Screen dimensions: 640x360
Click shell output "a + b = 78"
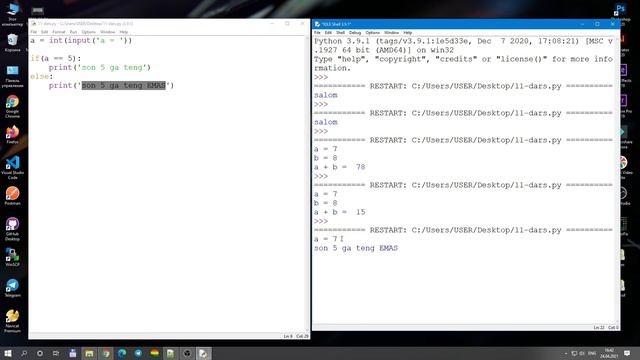tap(340, 167)
